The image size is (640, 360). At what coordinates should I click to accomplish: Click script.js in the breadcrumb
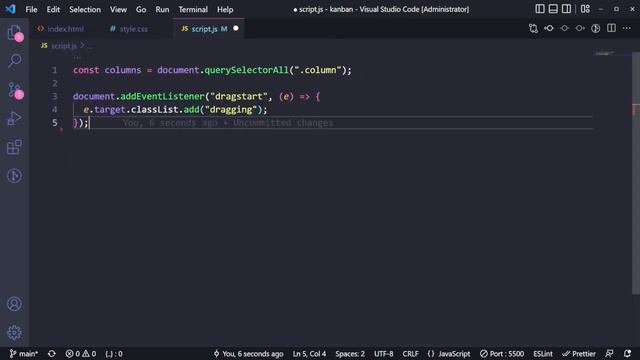pos(64,46)
